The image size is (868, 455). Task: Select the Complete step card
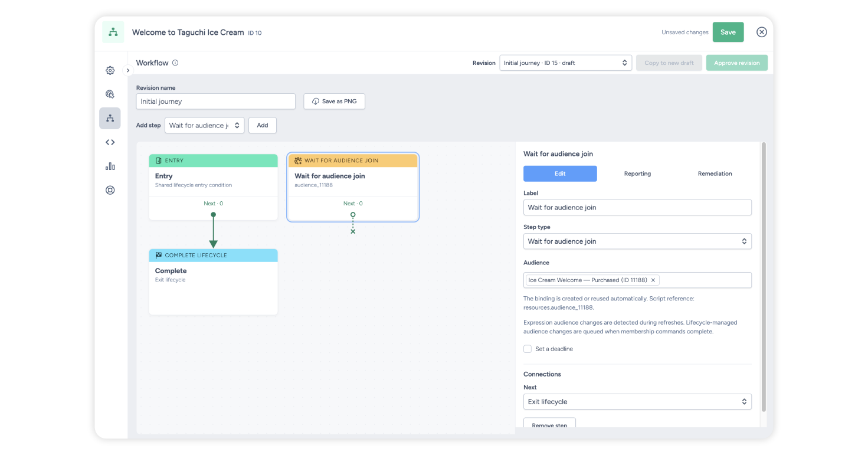coord(213,281)
